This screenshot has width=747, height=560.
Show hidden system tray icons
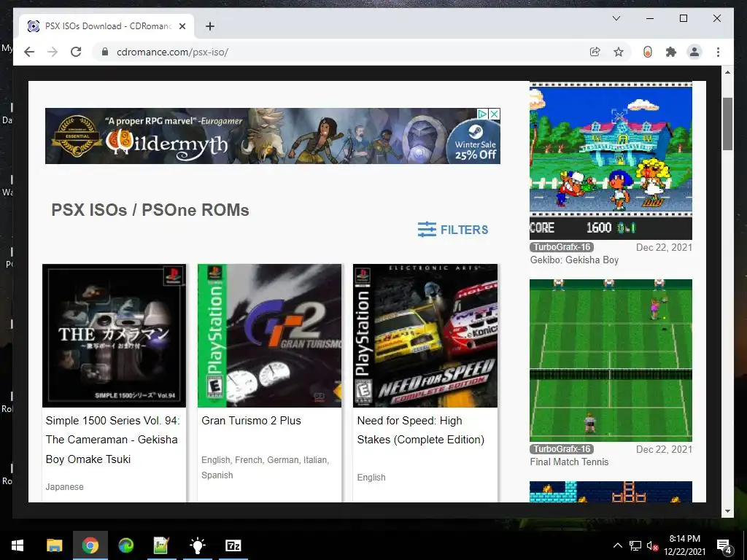617,545
